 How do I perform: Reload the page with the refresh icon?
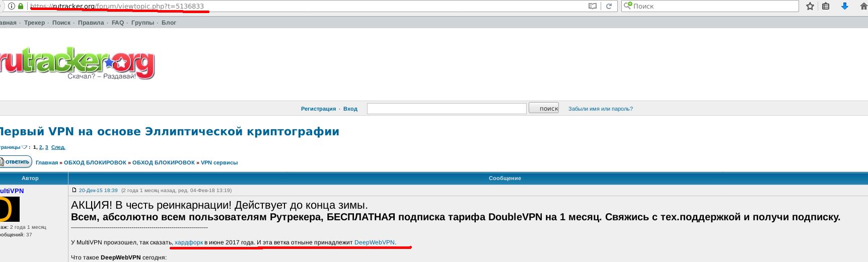[x=609, y=7]
